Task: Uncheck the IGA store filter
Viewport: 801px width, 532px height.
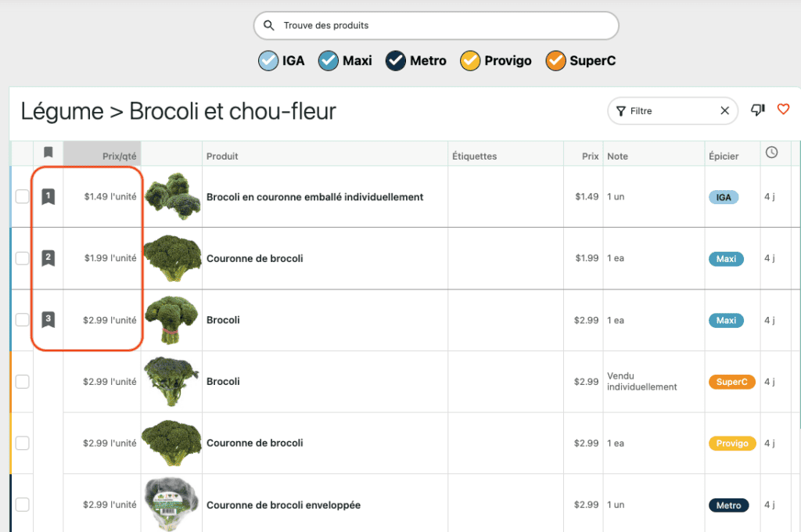Action: (268, 60)
